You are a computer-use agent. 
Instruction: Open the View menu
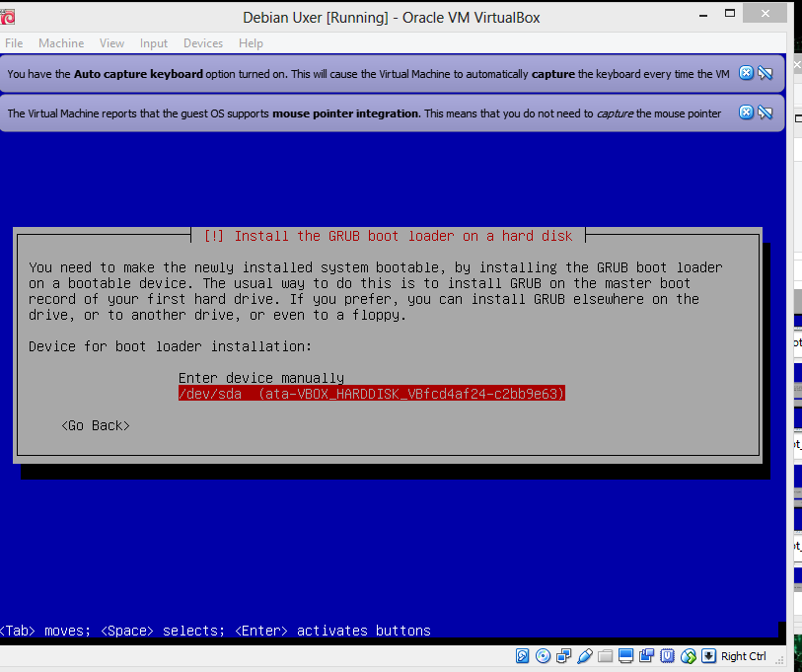click(112, 43)
